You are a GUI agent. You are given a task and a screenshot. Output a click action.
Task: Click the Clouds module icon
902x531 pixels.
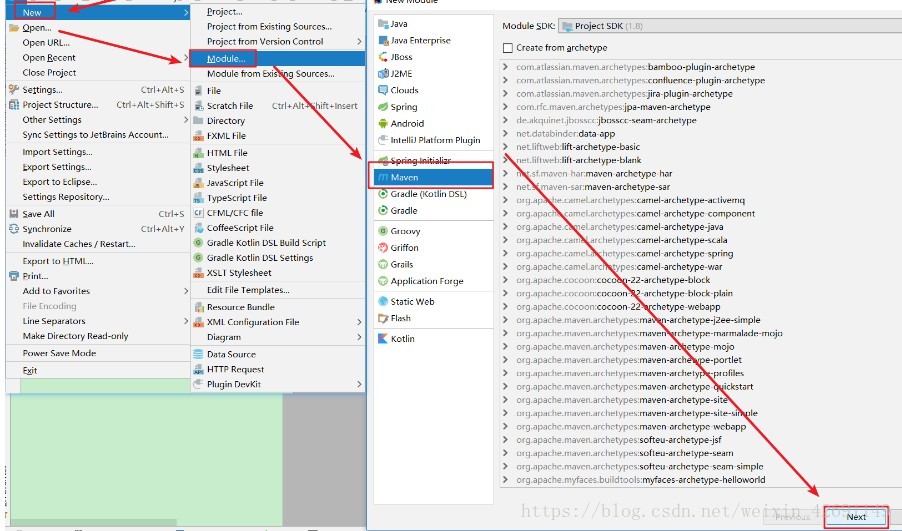click(x=383, y=90)
